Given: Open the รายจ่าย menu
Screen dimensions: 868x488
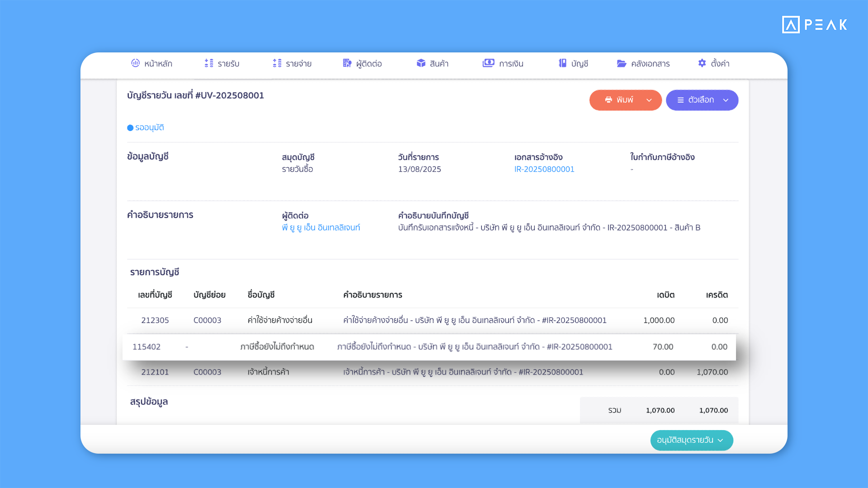Looking at the screenshot, I should [x=292, y=64].
